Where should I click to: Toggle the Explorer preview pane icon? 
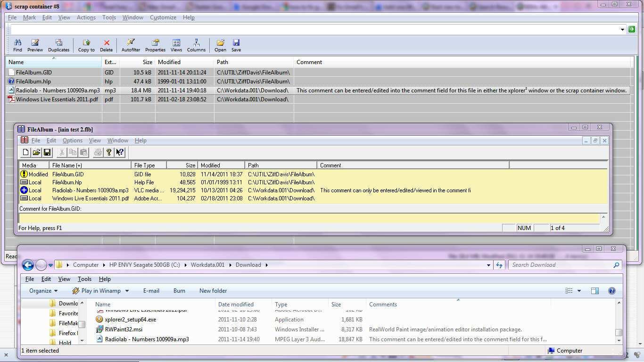(x=595, y=291)
